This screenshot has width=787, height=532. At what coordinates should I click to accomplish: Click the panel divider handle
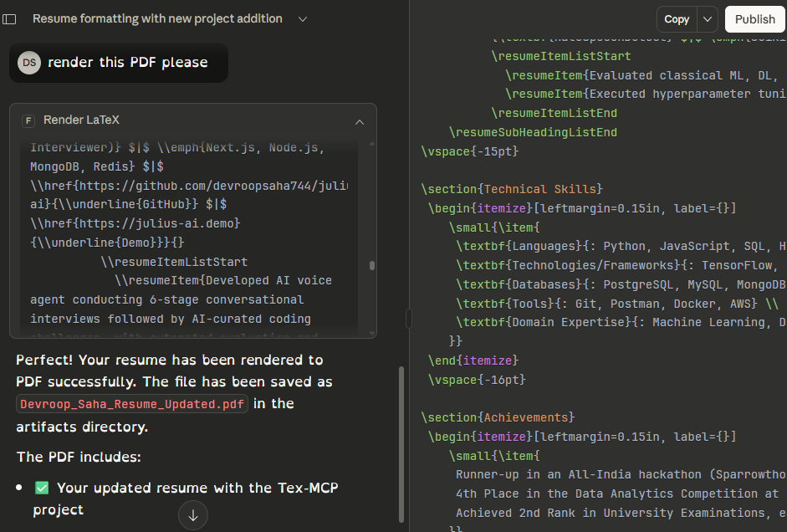pos(409,319)
